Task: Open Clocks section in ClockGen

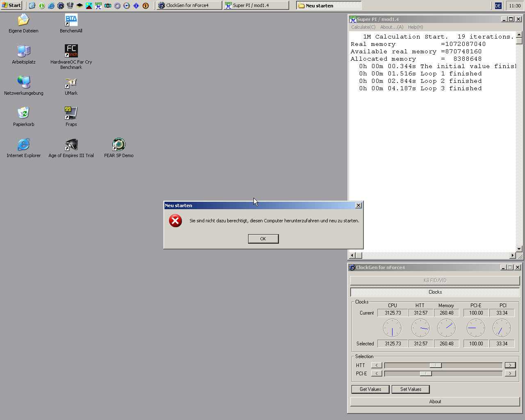Action: [435, 292]
